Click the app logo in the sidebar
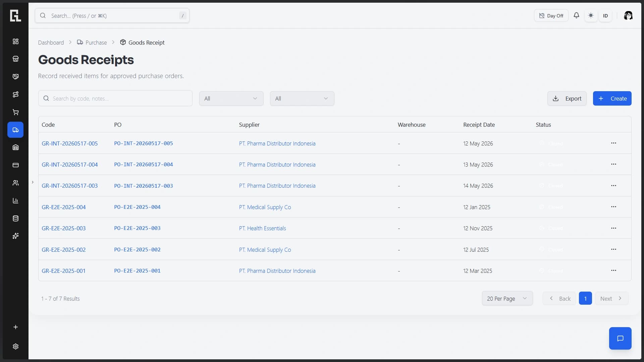The height and width of the screenshot is (362, 644). 15,16
